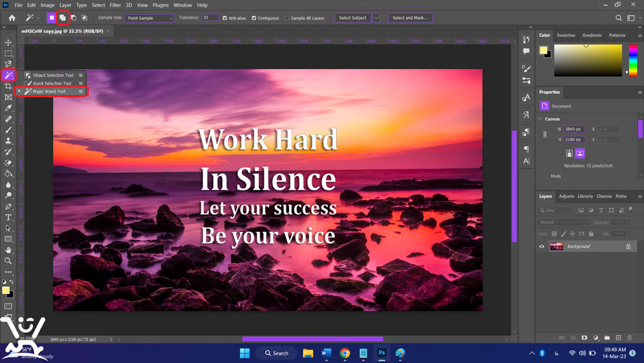644x363 pixels.
Task: Toggle Quick Mask mode
Action: pyautogui.click(x=8, y=306)
